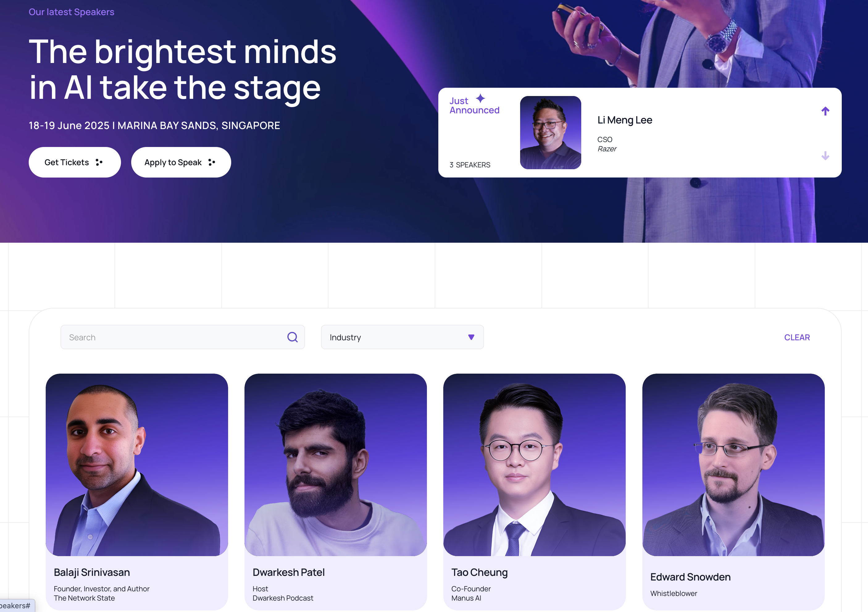Select Balaji Srinivasan's speaker photo
Screen dimensions: 868x612
click(137, 465)
